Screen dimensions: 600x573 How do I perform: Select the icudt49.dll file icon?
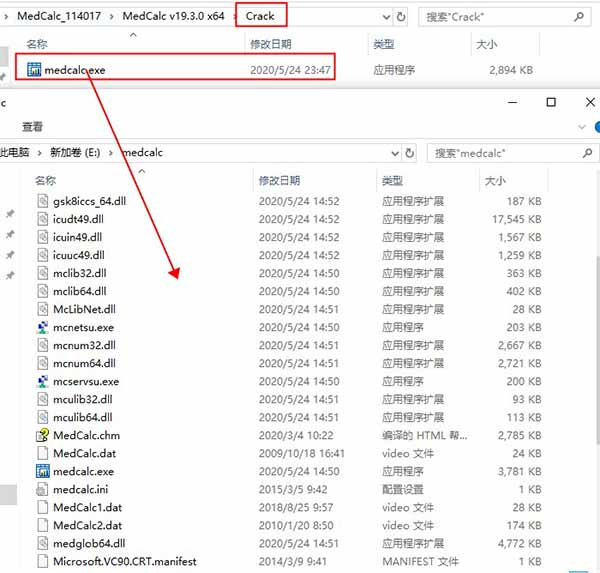tap(42, 219)
